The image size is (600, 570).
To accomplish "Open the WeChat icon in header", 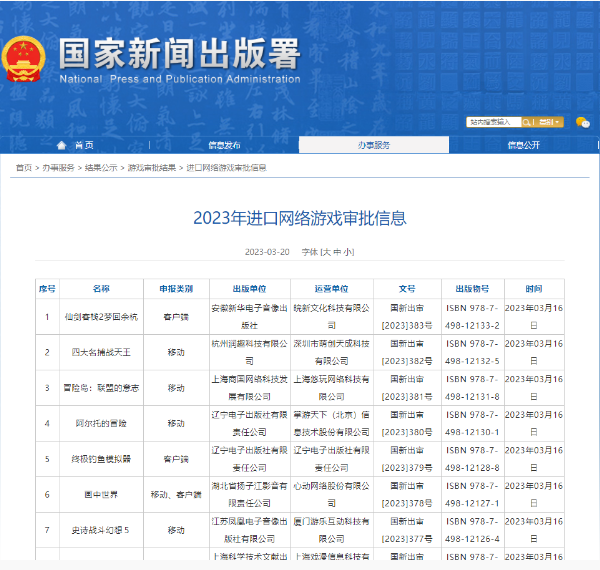I will 583,122.
